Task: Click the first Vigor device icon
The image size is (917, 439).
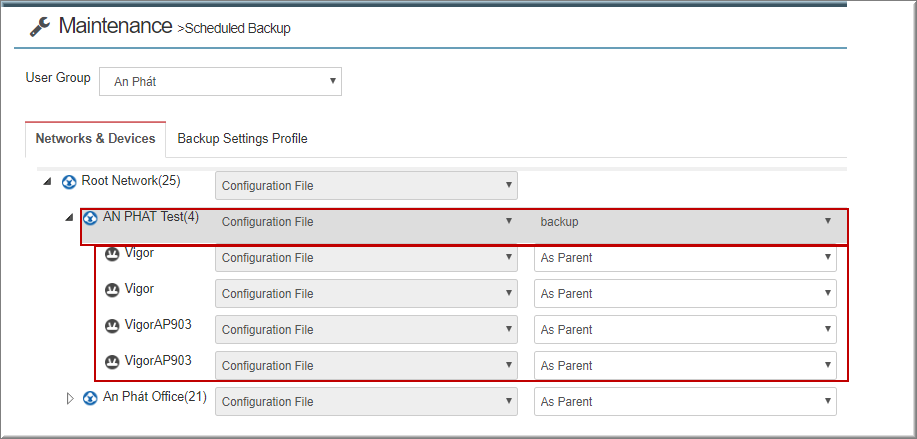Action: click(112, 254)
